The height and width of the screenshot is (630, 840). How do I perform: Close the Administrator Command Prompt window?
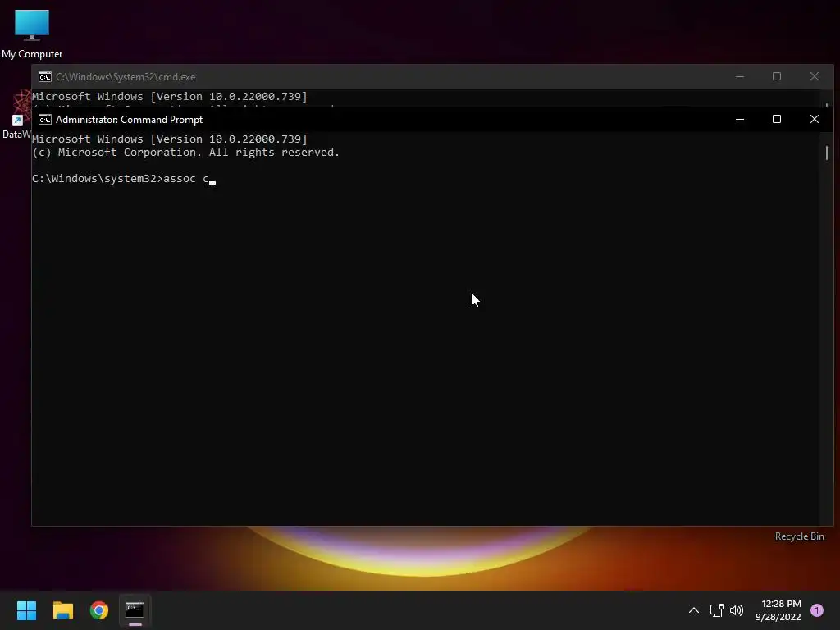point(815,119)
